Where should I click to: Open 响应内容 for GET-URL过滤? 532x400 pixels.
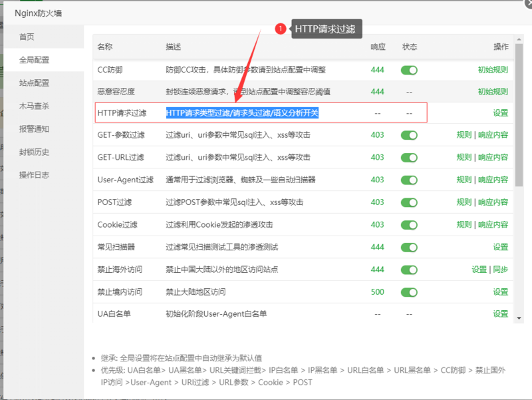[493, 157]
